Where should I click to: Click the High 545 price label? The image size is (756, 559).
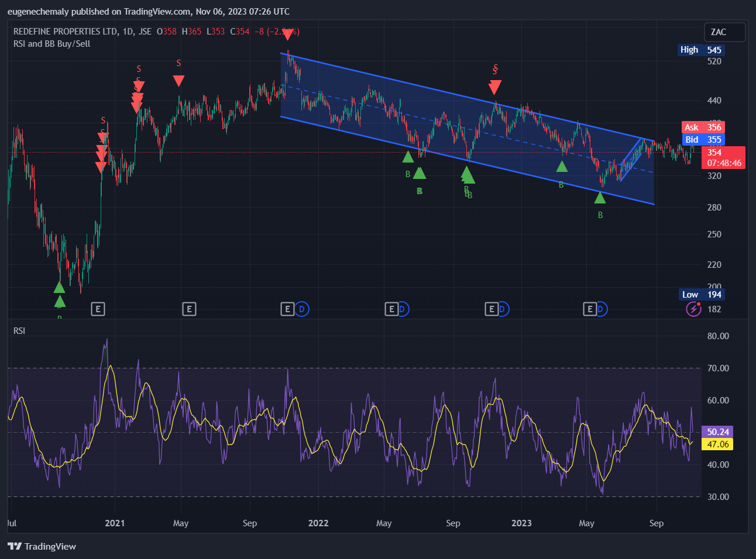tap(701, 50)
